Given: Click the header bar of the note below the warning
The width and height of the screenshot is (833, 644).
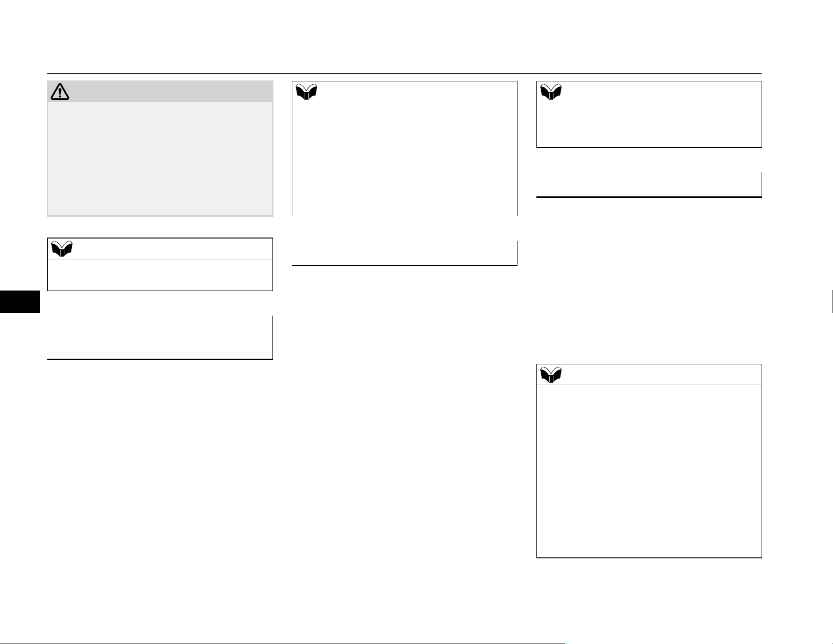Looking at the screenshot, I should (160, 248).
